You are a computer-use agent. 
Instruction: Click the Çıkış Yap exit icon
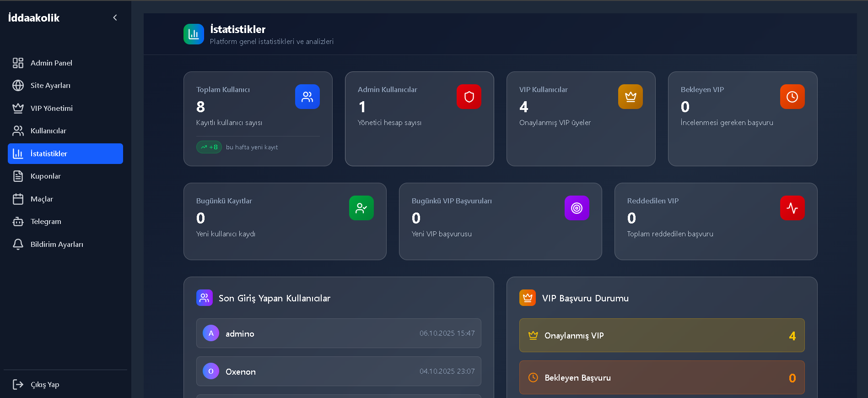point(18,384)
